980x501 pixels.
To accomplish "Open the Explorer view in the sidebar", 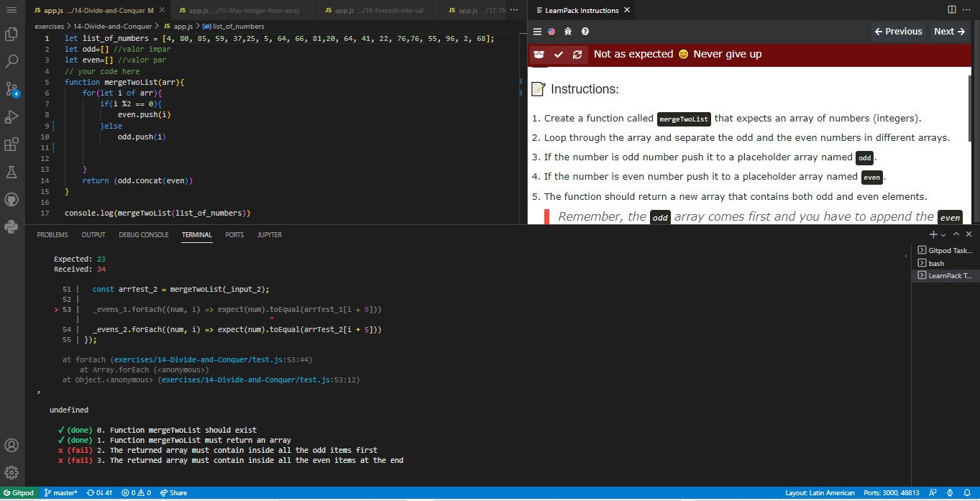I will (11, 33).
